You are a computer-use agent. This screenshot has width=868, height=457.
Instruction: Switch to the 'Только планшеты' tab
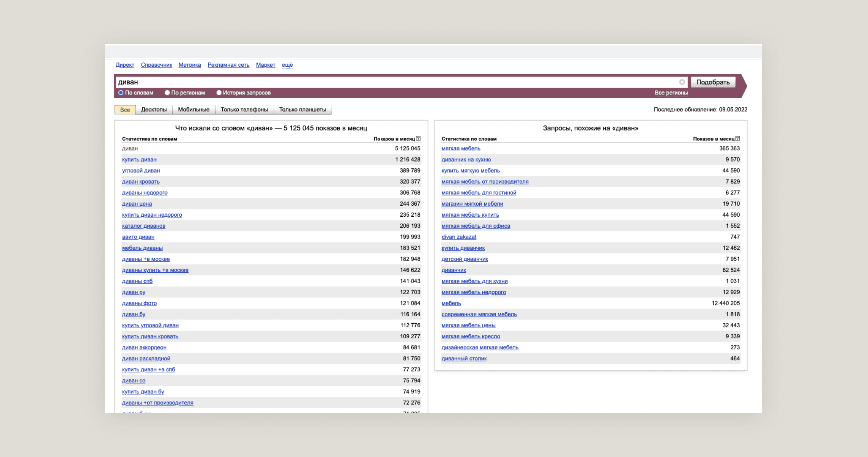pos(303,110)
